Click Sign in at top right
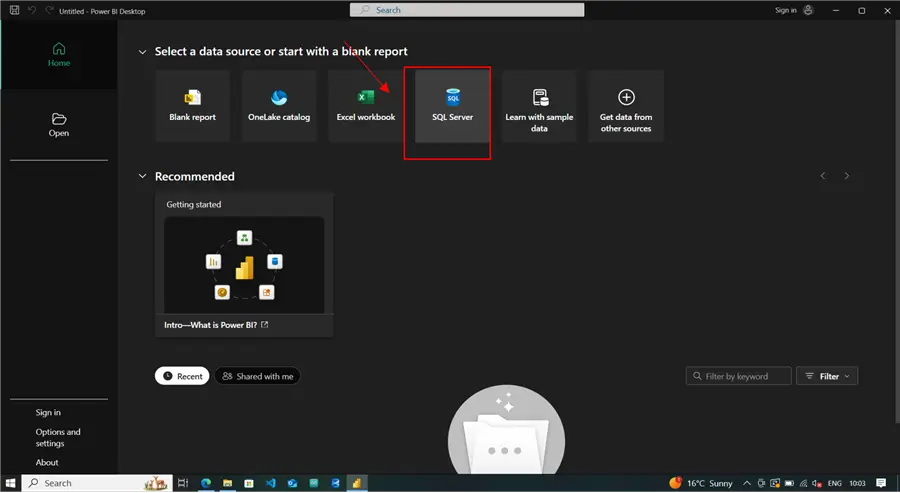Image resolution: width=900 pixels, height=493 pixels. pos(786,10)
